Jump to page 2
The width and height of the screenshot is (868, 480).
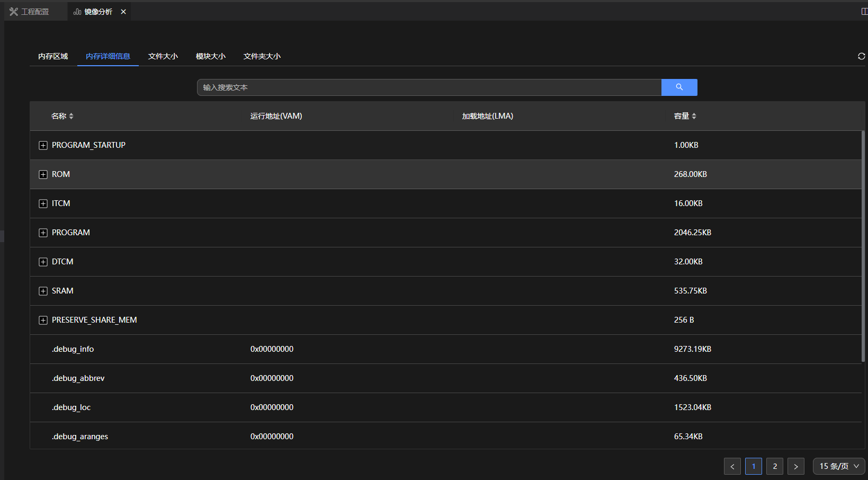pos(775,466)
